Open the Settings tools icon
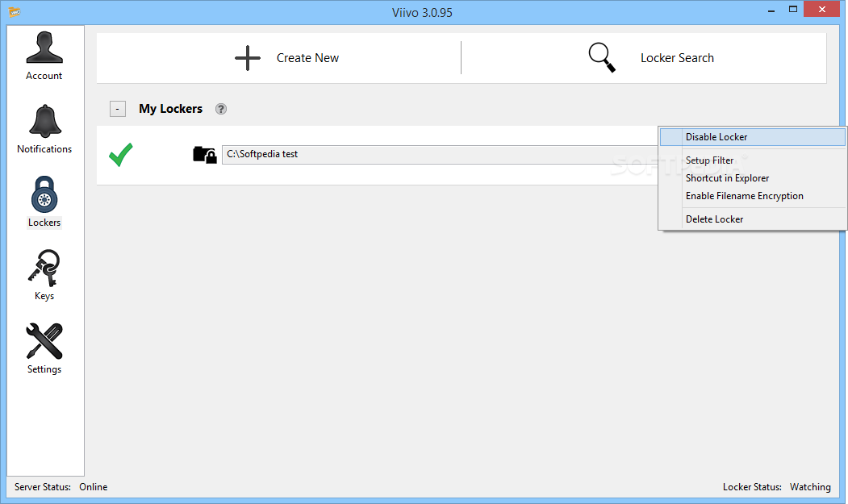 (x=44, y=341)
